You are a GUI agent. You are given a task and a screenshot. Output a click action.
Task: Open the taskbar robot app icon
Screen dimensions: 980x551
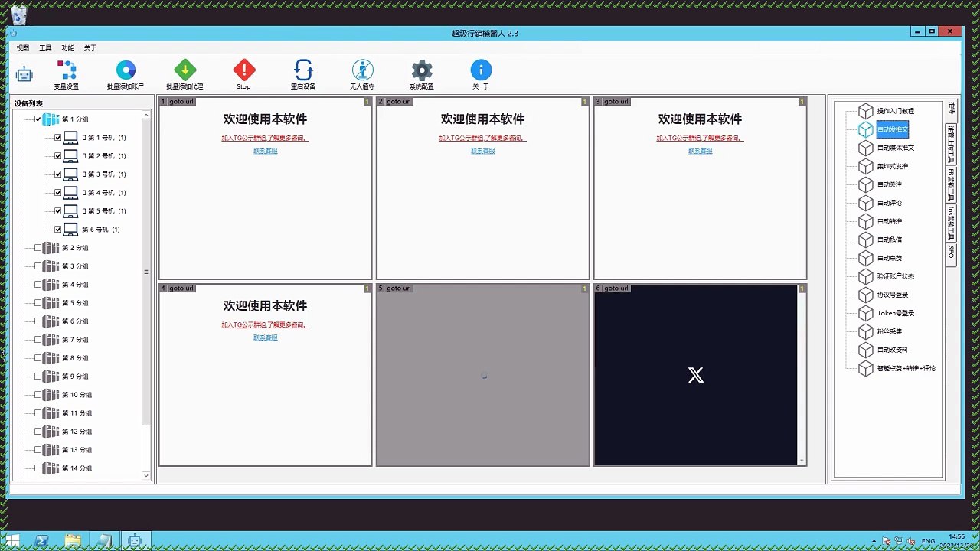[x=136, y=540]
